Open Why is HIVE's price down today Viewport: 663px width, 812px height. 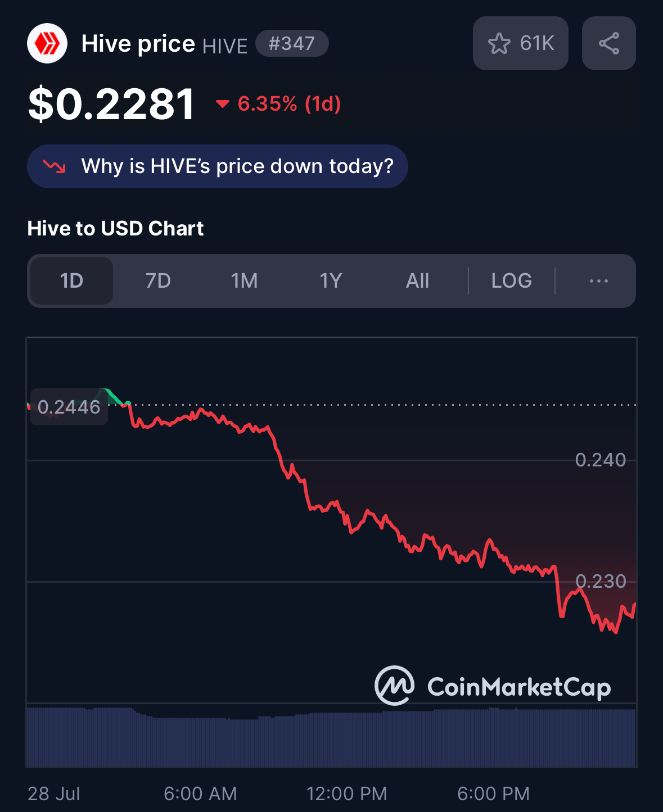click(217, 166)
